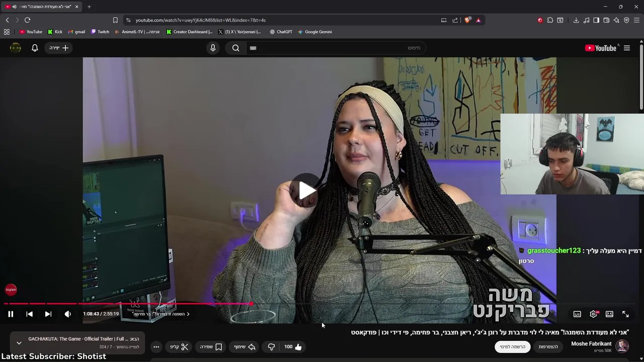Screen dimensions: 644x362
Task: Reload the current page
Action: coord(27,20)
